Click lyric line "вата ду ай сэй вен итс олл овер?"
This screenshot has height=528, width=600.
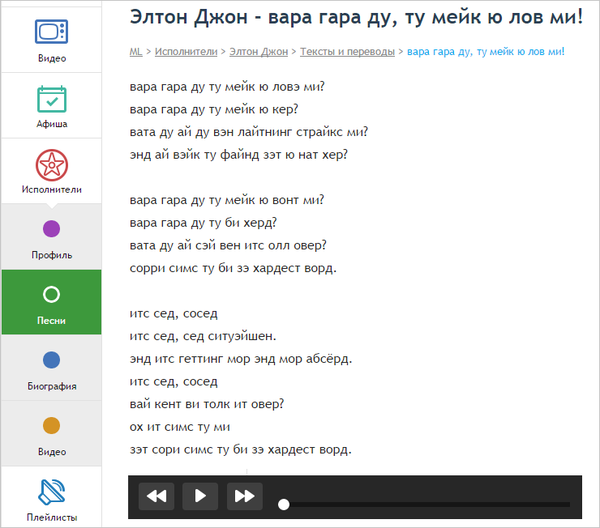point(228,245)
